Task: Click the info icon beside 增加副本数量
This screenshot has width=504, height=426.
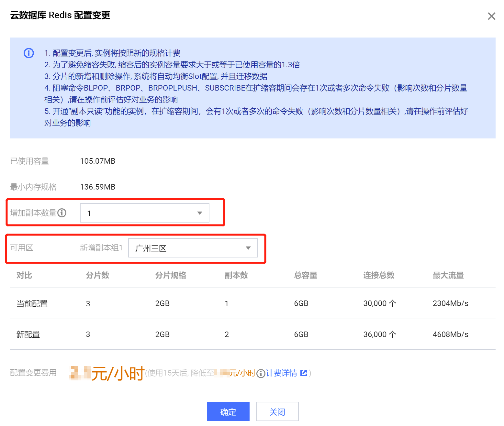Action: click(62, 213)
